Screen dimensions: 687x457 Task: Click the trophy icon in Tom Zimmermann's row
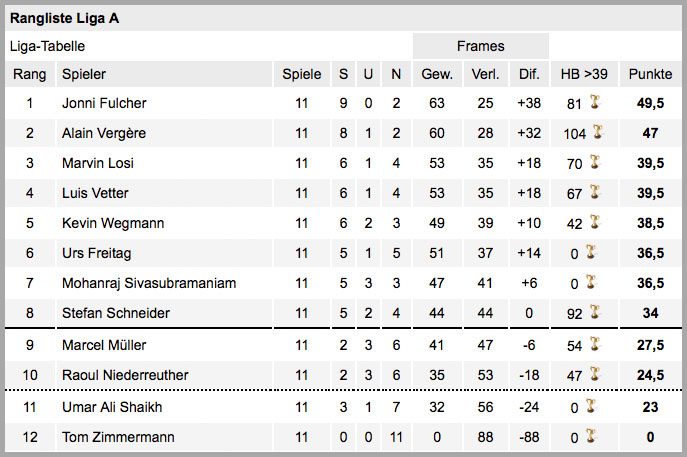pos(591,436)
